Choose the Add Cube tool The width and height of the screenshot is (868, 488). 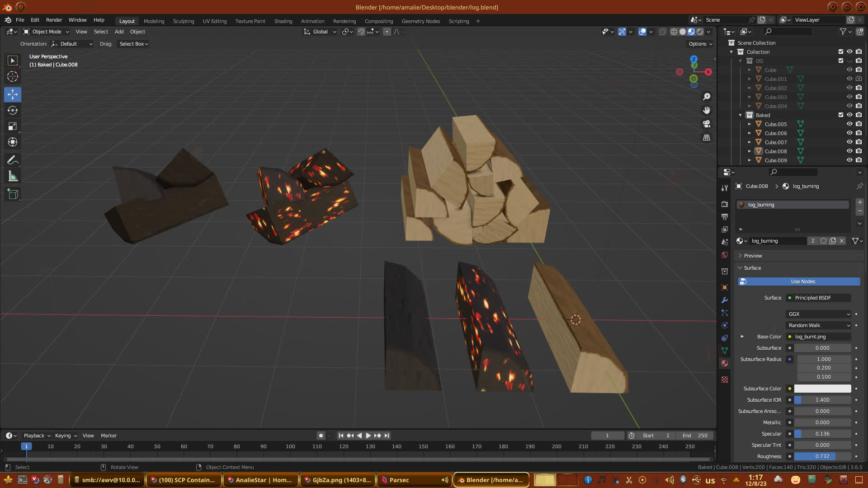click(x=13, y=194)
